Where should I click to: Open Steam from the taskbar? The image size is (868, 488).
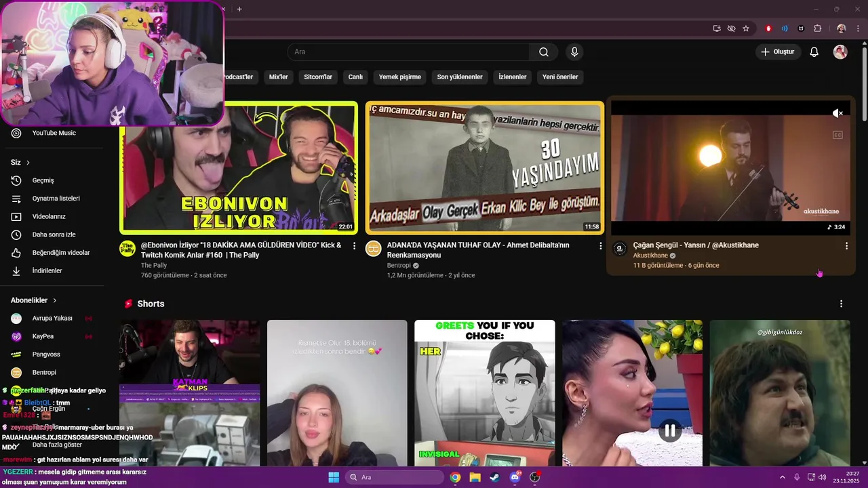tap(494, 477)
